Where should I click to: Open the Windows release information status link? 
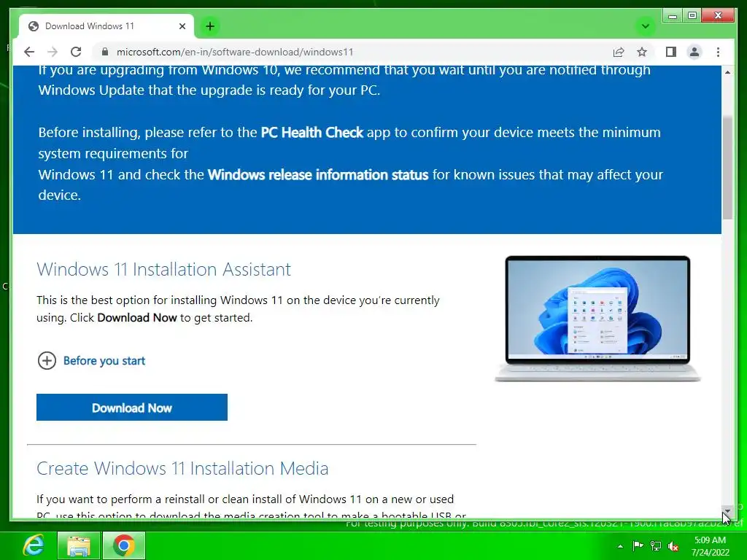[x=318, y=175]
